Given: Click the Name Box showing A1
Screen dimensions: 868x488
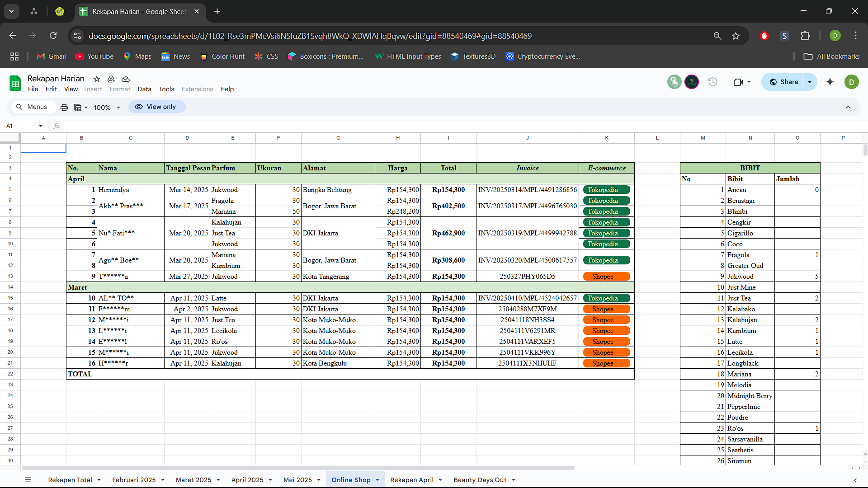Looking at the screenshot, I should pos(20,126).
